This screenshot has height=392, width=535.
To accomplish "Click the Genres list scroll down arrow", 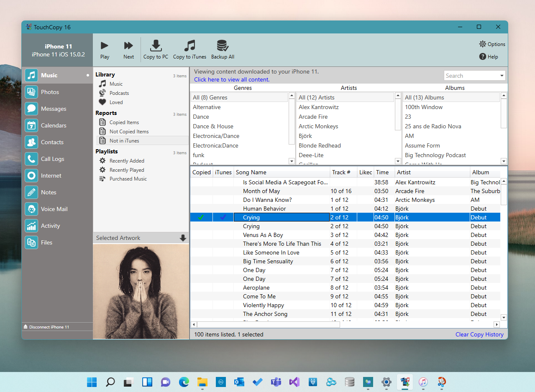I will tap(292, 161).
